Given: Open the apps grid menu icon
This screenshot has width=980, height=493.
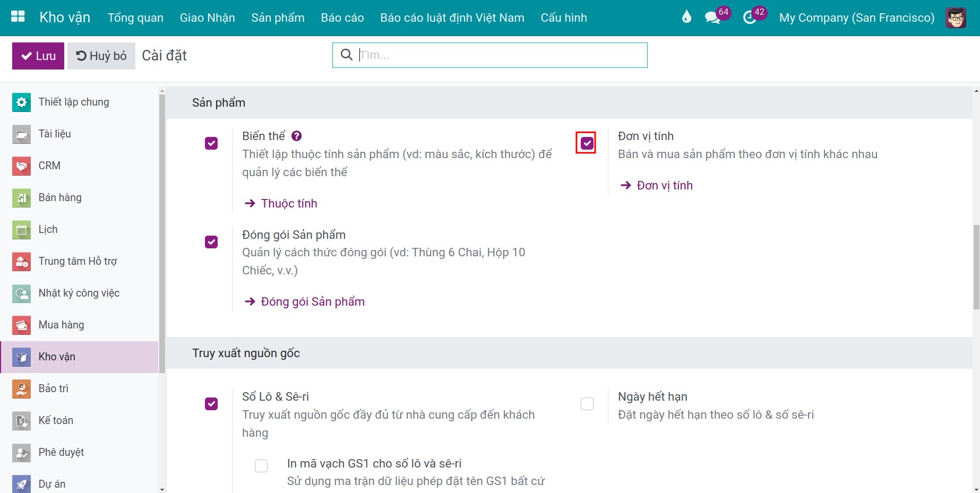Looking at the screenshot, I should point(18,17).
